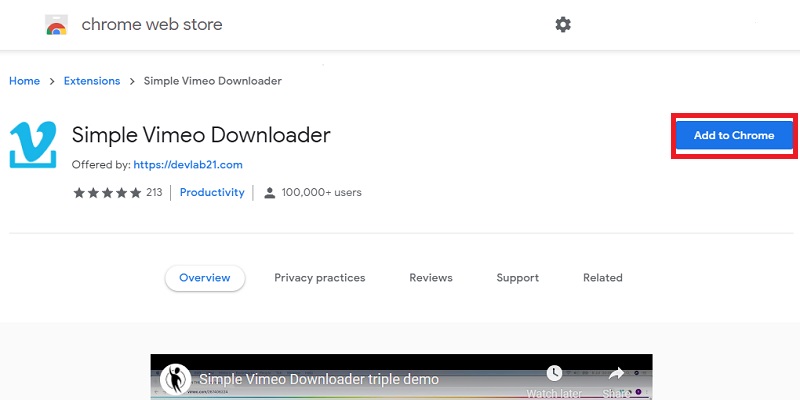Switch to the Support tab
Viewport: 800px width, 400px height.
click(517, 278)
